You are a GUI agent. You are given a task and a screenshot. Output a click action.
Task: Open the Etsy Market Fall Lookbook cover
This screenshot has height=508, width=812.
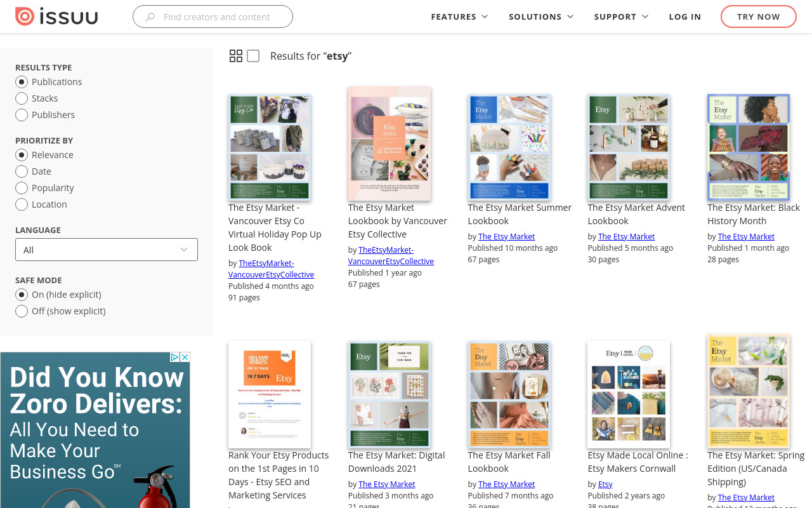coord(509,395)
